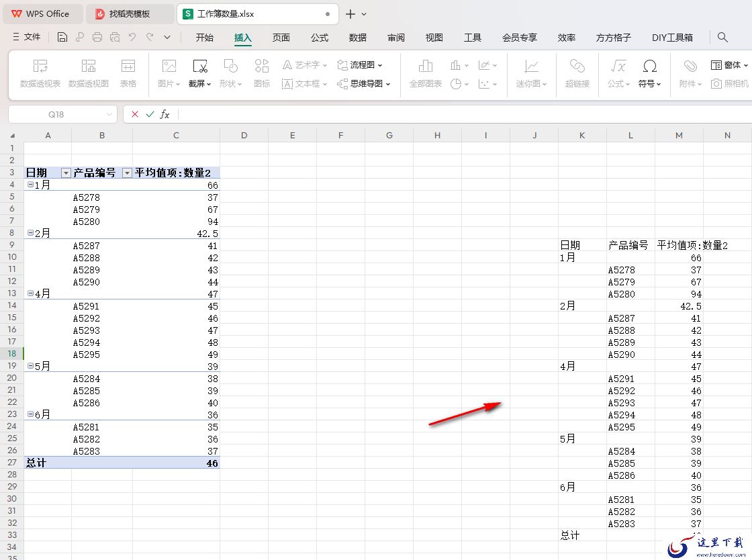Select the 总计 cell in pivot table
Viewport: 752px width, 560px height.
tap(48, 463)
